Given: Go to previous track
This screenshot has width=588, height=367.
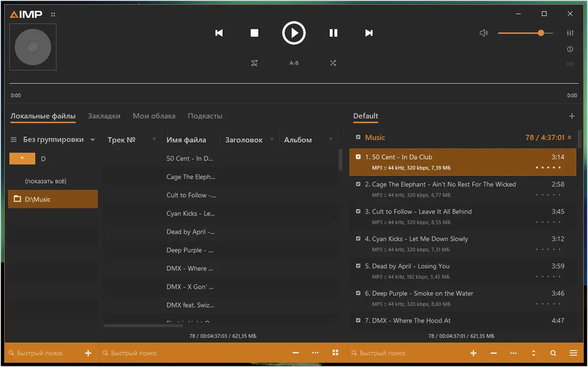Looking at the screenshot, I should click(x=219, y=33).
